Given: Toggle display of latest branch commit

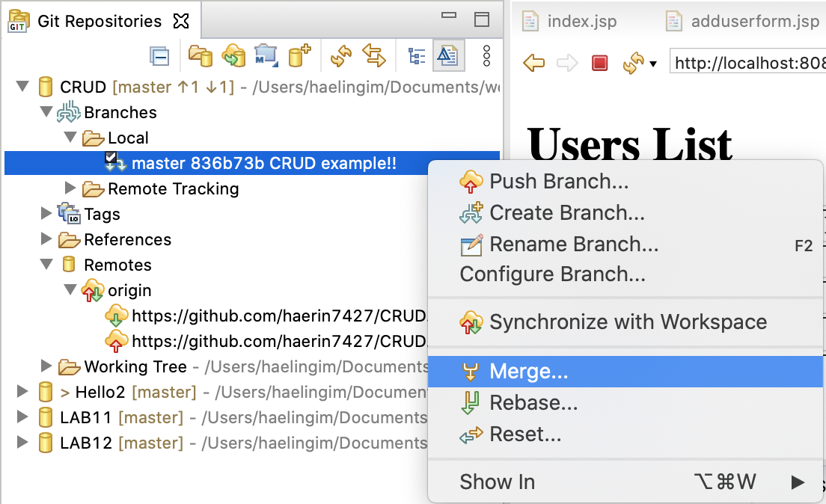Looking at the screenshot, I should [x=448, y=56].
